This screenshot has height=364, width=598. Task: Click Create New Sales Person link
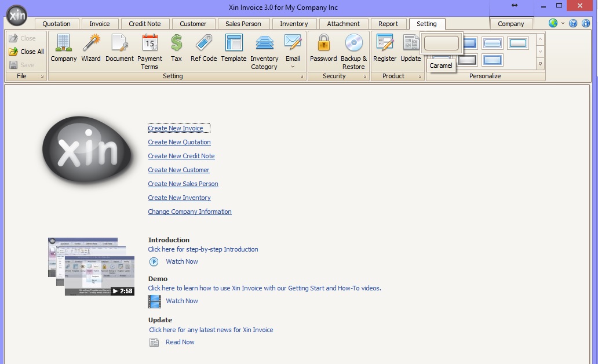tap(183, 184)
